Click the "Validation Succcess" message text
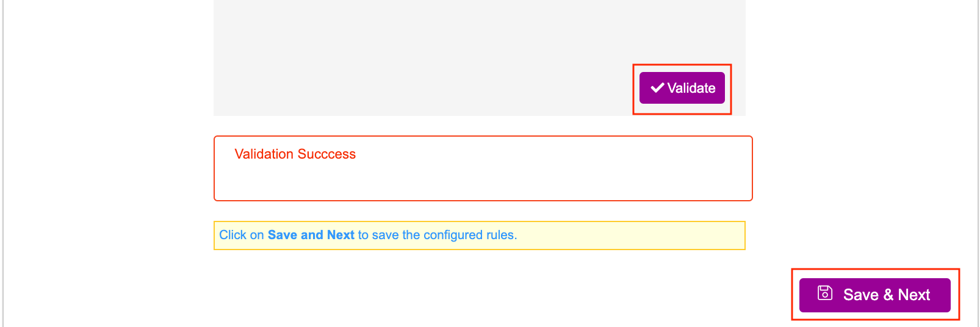 coord(295,154)
